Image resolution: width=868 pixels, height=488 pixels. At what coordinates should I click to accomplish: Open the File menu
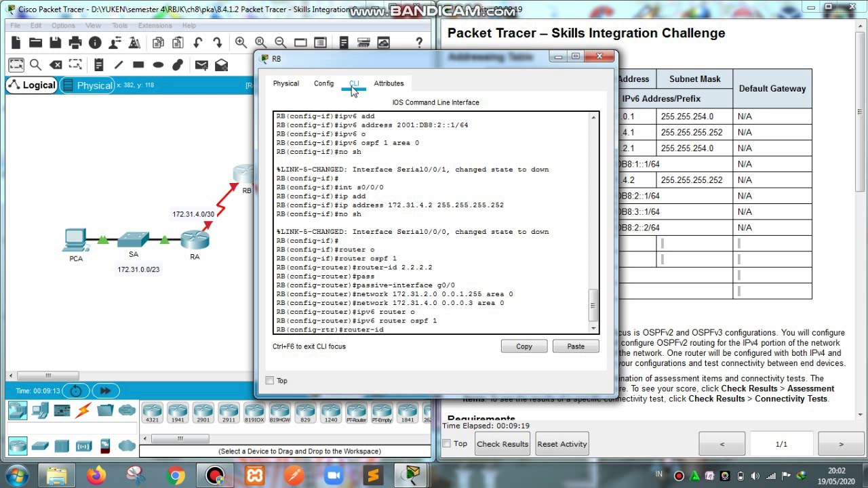(x=15, y=26)
